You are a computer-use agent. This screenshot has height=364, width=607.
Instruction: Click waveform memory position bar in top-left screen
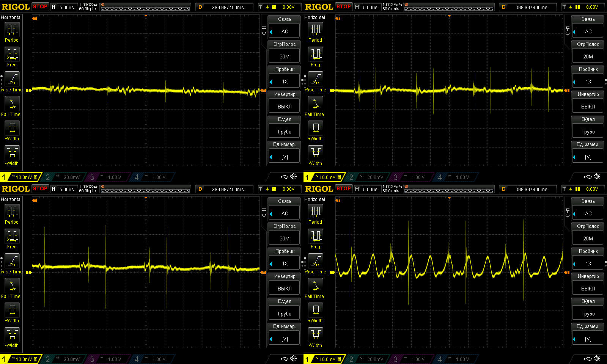(146, 7)
